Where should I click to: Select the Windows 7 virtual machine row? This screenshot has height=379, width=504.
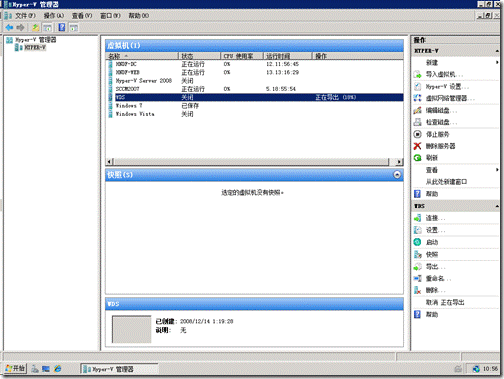tap(254, 106)
